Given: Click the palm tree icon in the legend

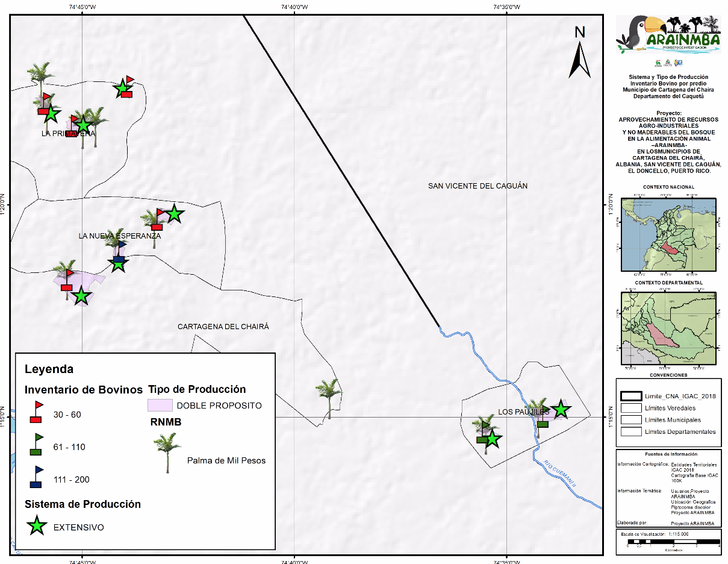Looking at the screenshot, I should (x=166, y=453).
